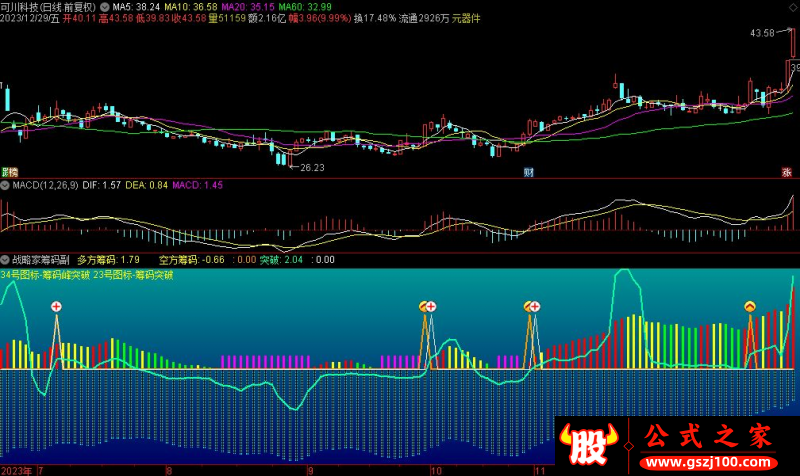Click the red plus signal icon in late September
This screenshot has width=800, height=476.
[431, 307]
